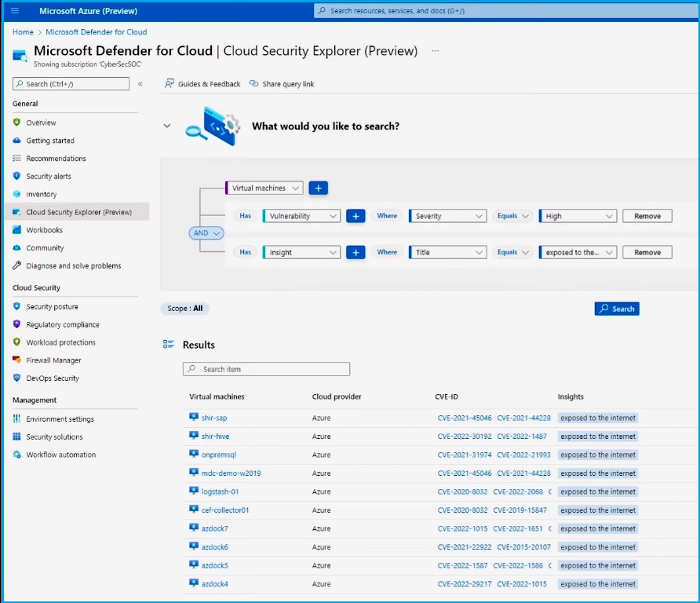This screenshot has height=603, width=700.
Task: Open the mdc-demo-w2019 virtual machine link
Action: click(x=231, y=473)
